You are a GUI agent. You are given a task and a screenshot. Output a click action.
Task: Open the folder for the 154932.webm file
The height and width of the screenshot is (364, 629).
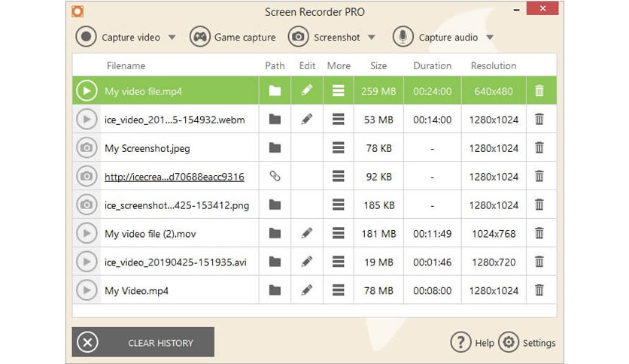pyautogui.click(x=275, y=120)
